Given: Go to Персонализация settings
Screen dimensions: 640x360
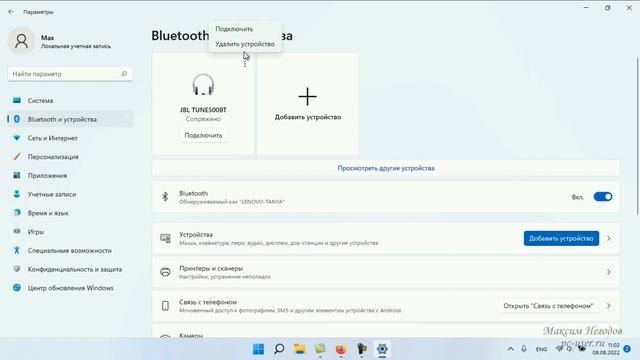Looking at the screenshot, I should 70,157.
